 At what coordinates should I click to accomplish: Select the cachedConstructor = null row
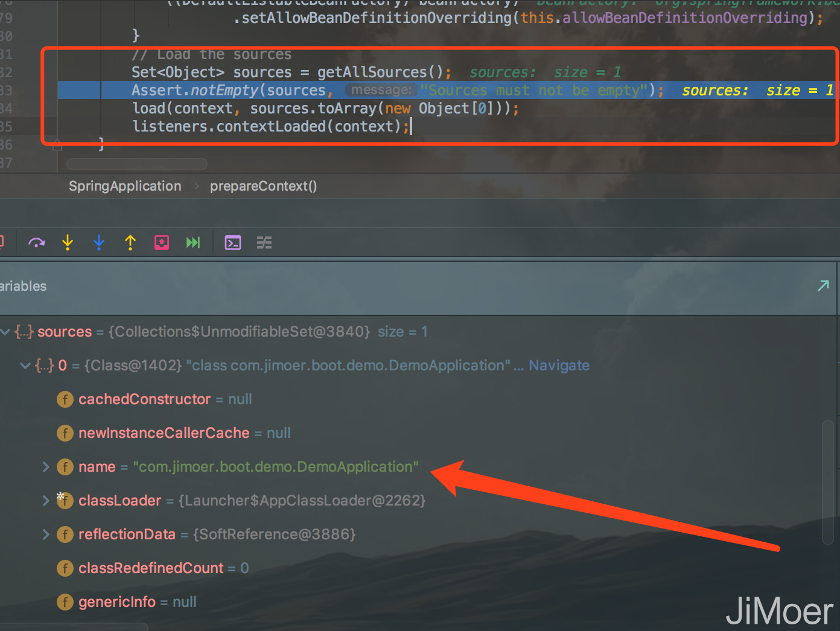pos(419,399)
